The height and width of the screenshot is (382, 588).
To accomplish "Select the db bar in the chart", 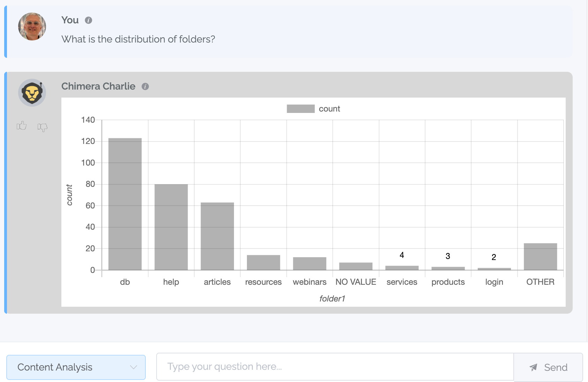I will tap(125, 204).
